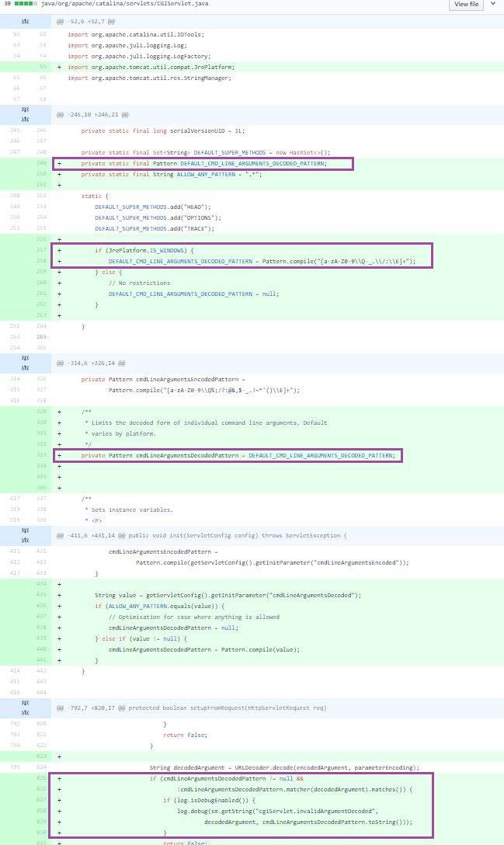The width and height of the screenshot is (504, 845).
Task: Click new-file line number 435
Action: click(x=41, y=595)
